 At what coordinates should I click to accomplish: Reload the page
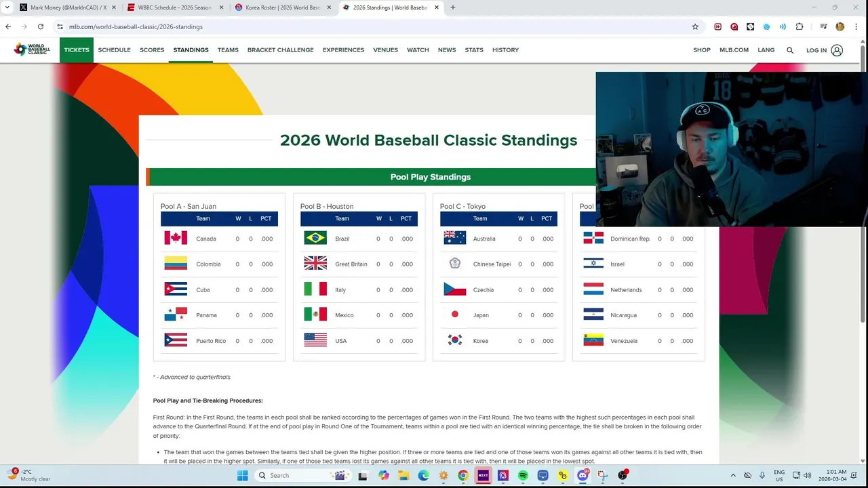click(41, 26)
